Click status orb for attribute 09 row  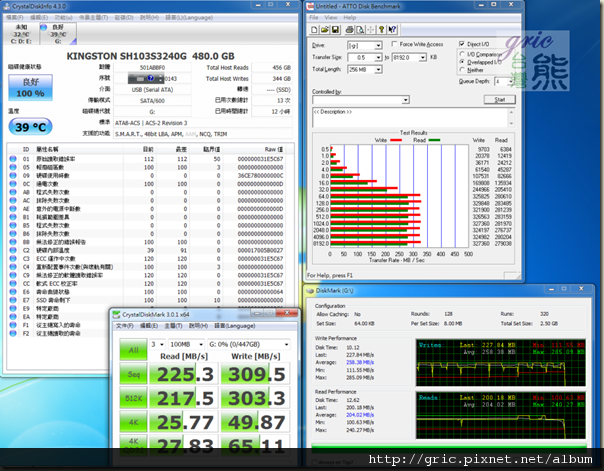click(13, 175)
